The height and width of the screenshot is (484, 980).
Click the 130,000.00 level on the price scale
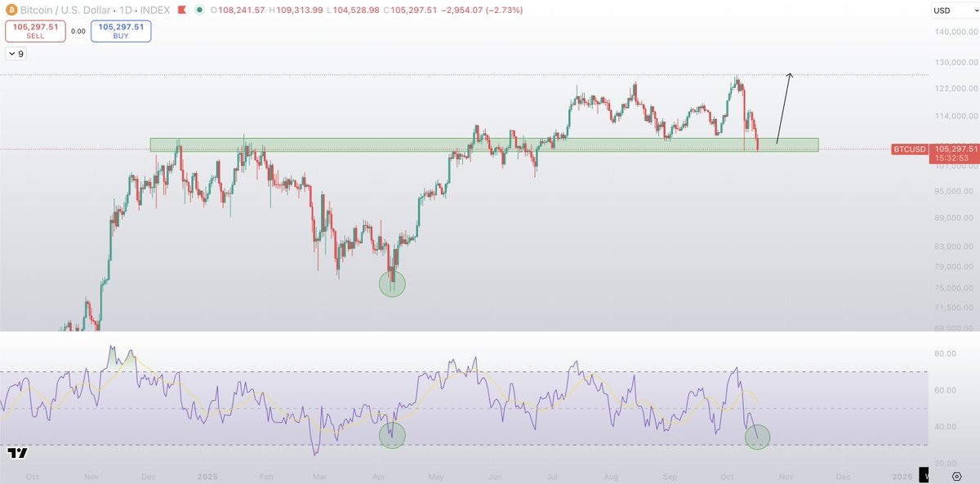pos(957,62)
